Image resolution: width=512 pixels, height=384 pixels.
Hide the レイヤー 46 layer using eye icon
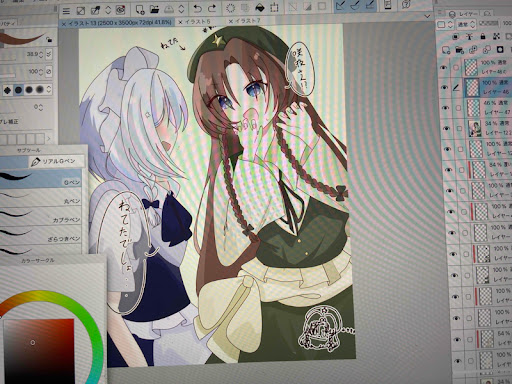(x=444, y=88)
